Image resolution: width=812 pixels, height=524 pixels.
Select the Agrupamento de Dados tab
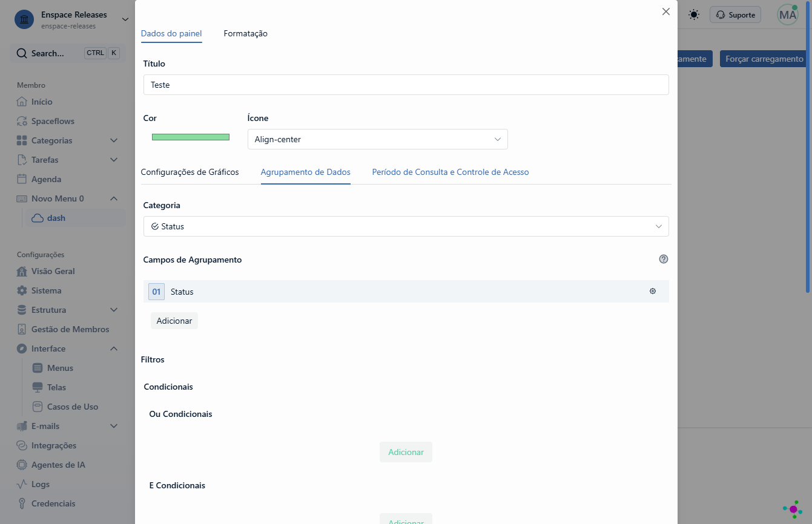[x=306, y=172]
